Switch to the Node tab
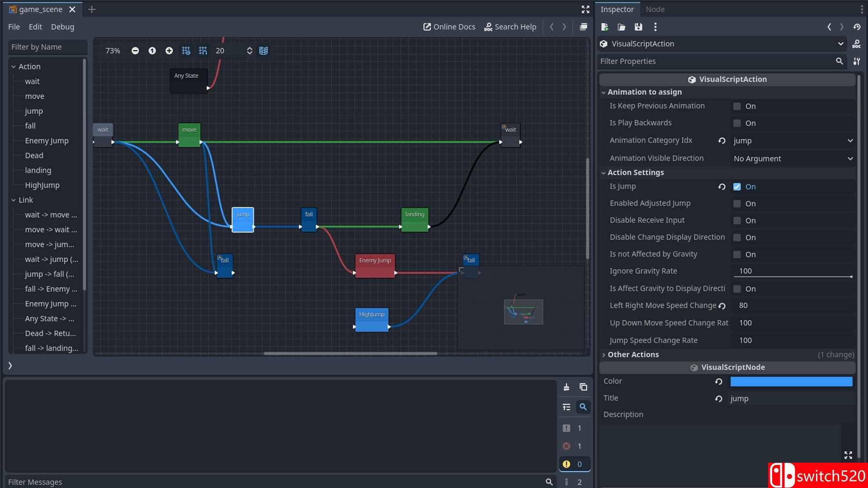 tap(655, 9)
